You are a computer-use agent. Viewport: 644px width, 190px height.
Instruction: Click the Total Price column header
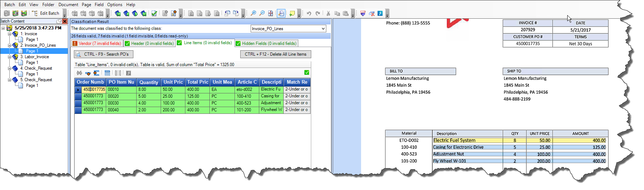(198, 82)
